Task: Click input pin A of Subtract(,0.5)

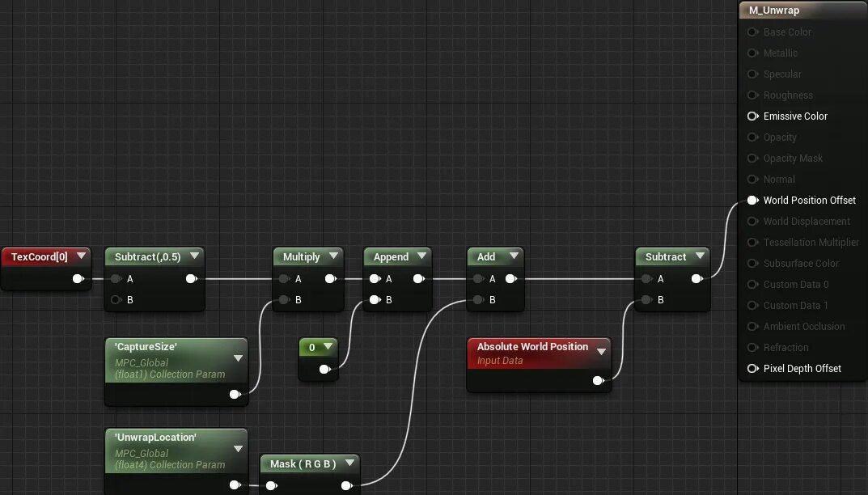Action: tap(116, 278)
